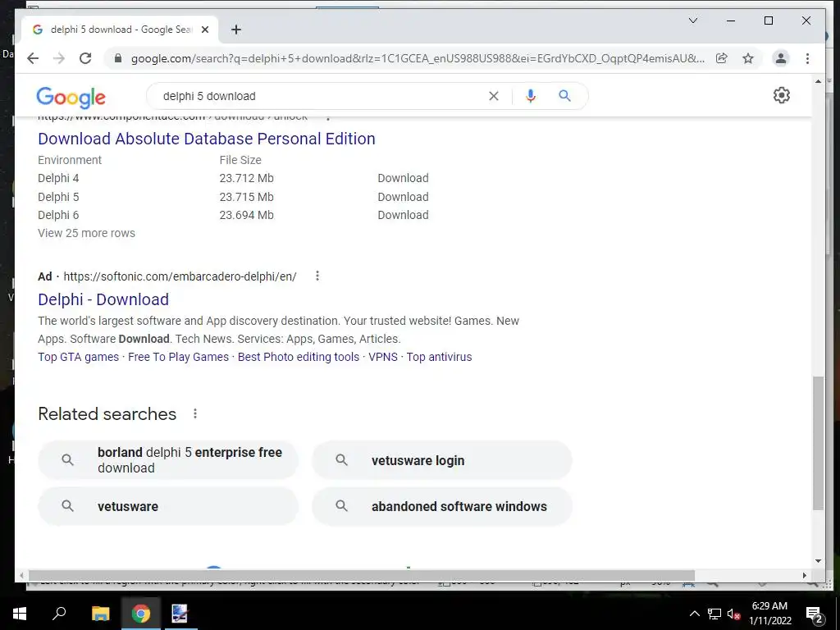840x630 pixels.
Task: Search the vetusware related suggestion
Action: pyautogui.click(x=168, y=506)
